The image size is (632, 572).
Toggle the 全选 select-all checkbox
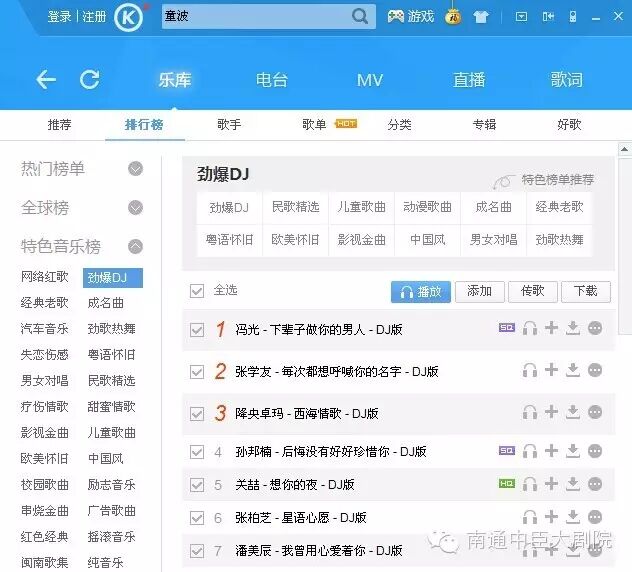coord(197,291)
